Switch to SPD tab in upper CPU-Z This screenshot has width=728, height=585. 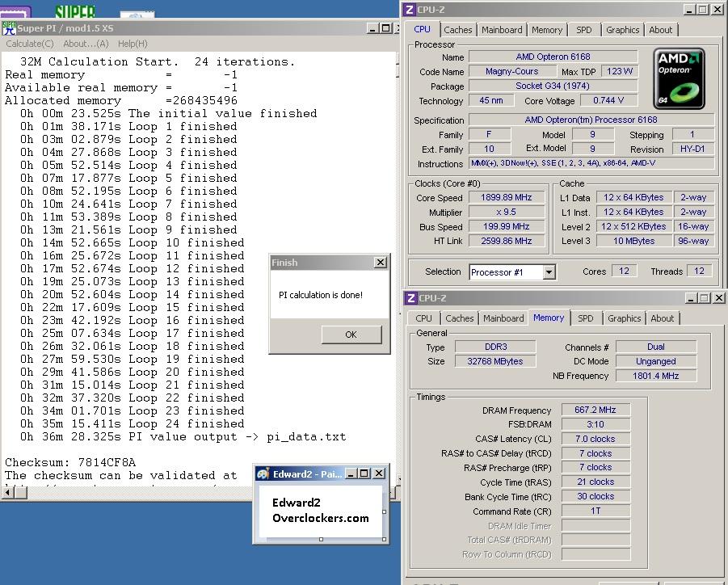click(x=584, y=30)
